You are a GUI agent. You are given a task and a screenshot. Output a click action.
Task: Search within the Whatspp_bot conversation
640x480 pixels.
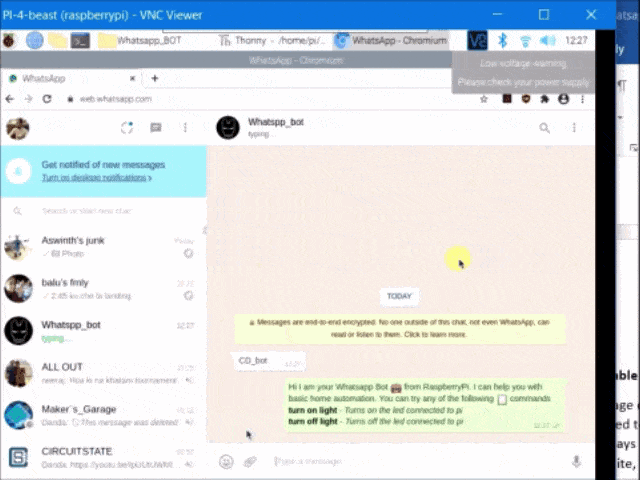coord(544,128)
